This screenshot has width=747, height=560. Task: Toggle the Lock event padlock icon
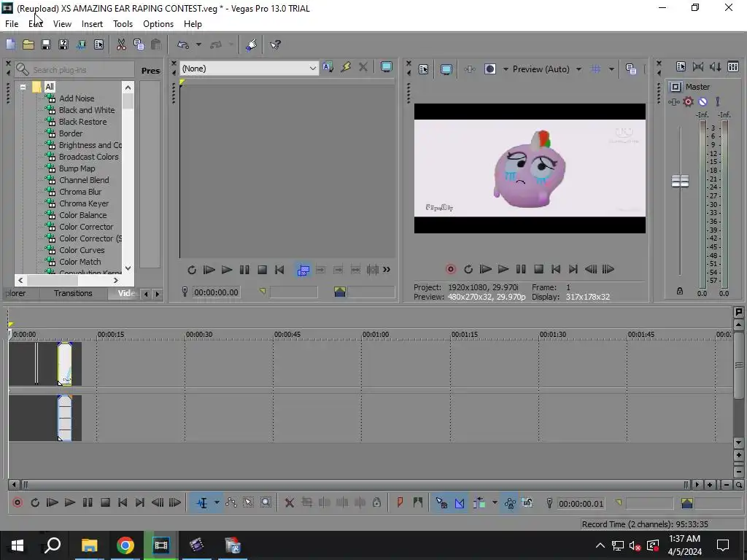pyautogui.click(x=376, y=502)
